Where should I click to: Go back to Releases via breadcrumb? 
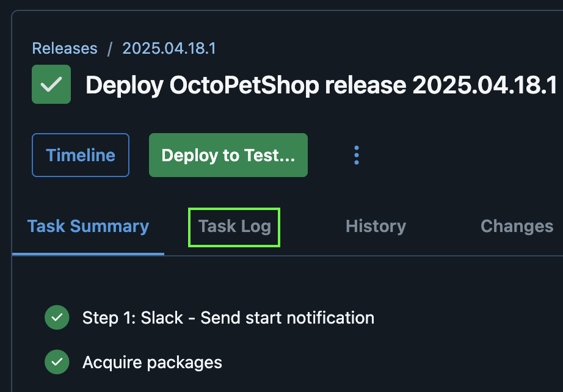[65, 48]
